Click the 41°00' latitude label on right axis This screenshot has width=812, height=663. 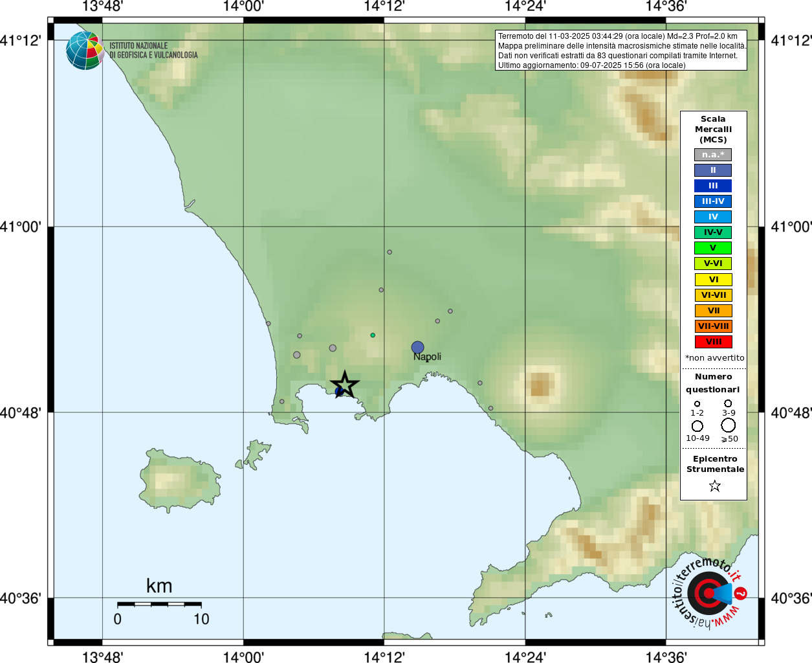click(791, 227)
